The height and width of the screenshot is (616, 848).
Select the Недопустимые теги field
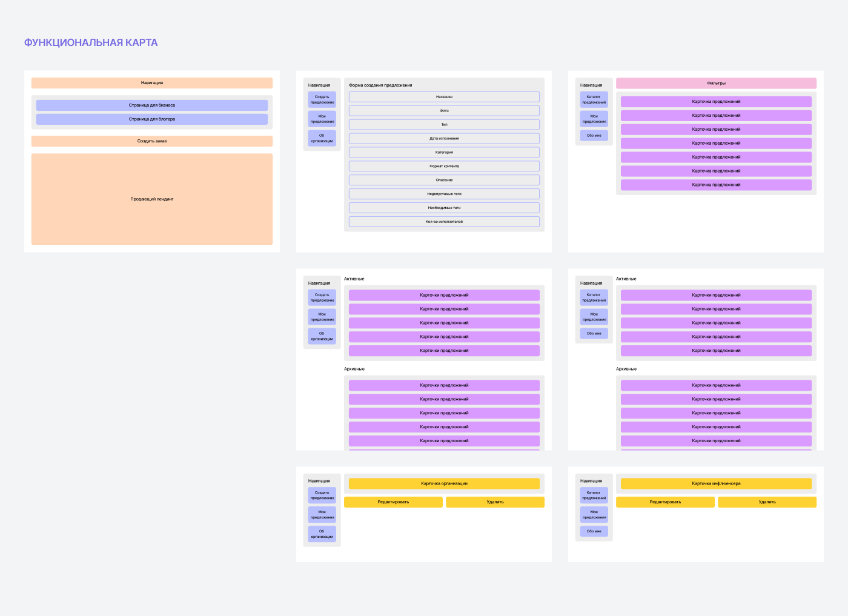tap(444, 194)
